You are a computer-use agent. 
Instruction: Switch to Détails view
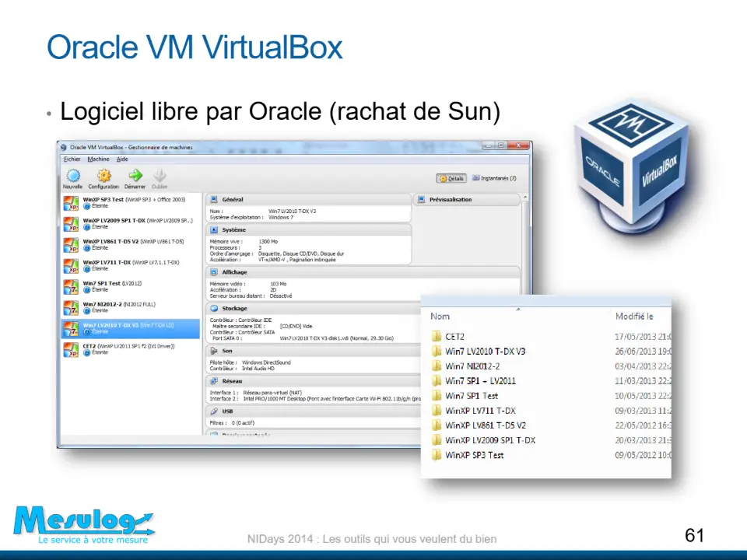tap(451, 179)
